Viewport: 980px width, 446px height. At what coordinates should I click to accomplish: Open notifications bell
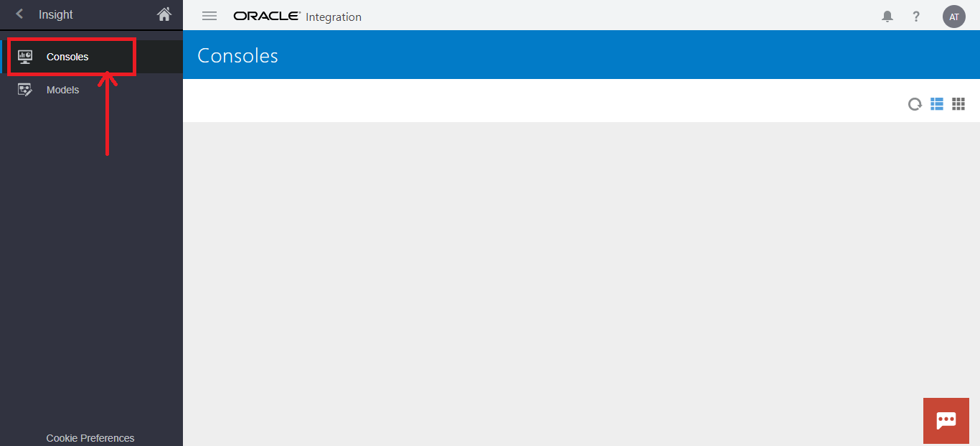coord(887,17)
